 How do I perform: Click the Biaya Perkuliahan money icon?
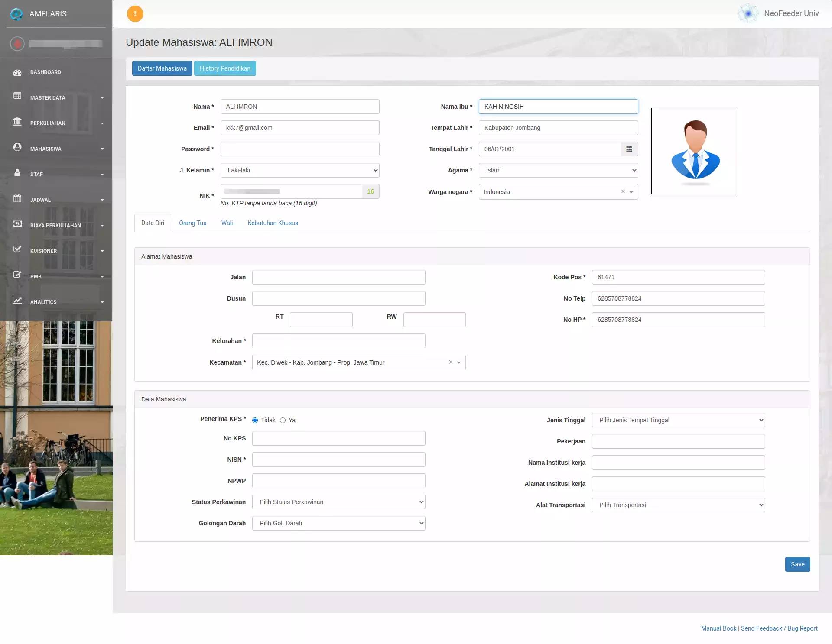[x=17, y=223]
